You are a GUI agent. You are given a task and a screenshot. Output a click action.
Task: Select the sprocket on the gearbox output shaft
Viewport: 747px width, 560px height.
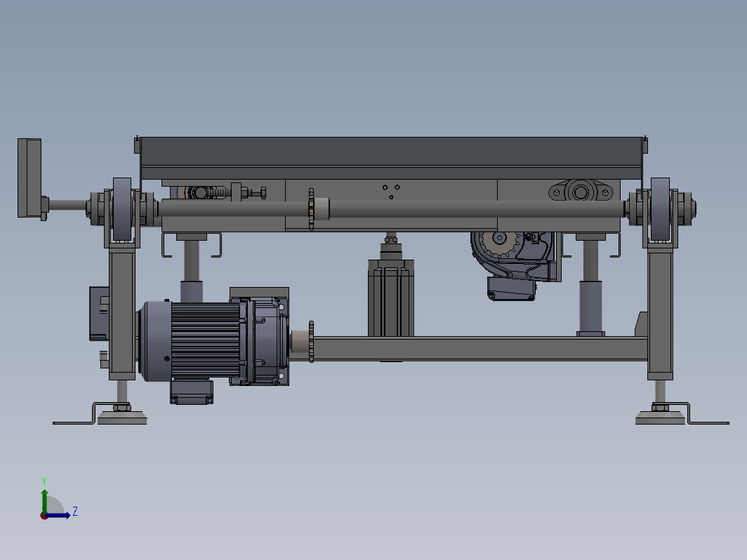click(x=312, y=342)
